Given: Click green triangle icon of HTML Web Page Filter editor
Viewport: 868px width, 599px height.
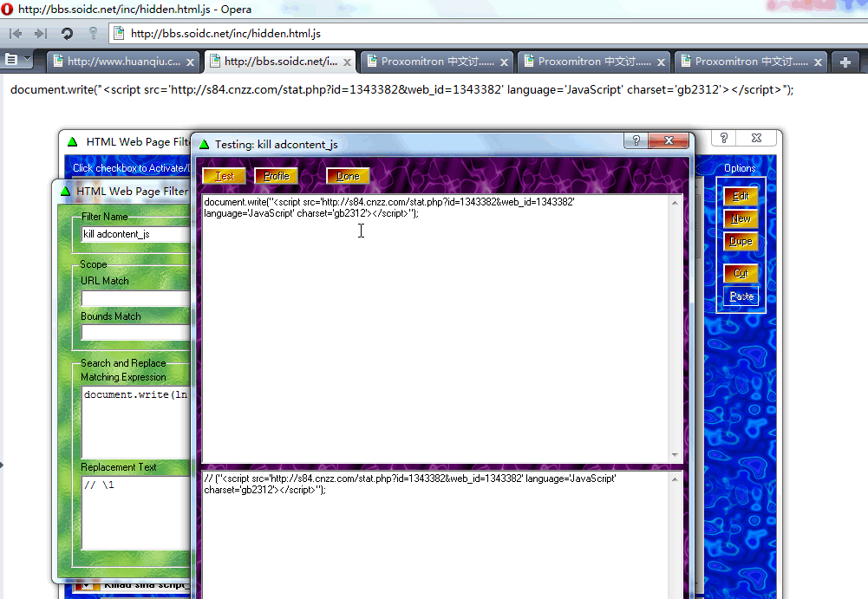Looking at the screenshot, I should pyautogui.click(x=65, y=191).
